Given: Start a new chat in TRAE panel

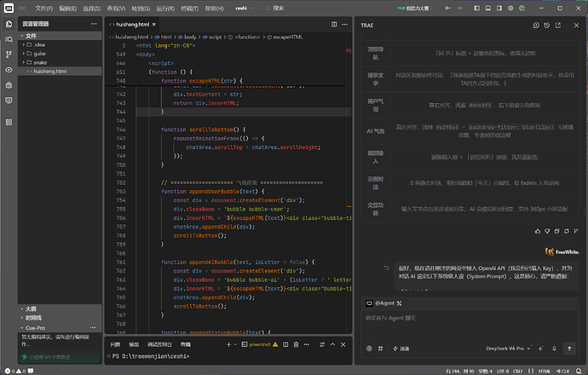Looking at the screenshot, I should coord(536,25).
